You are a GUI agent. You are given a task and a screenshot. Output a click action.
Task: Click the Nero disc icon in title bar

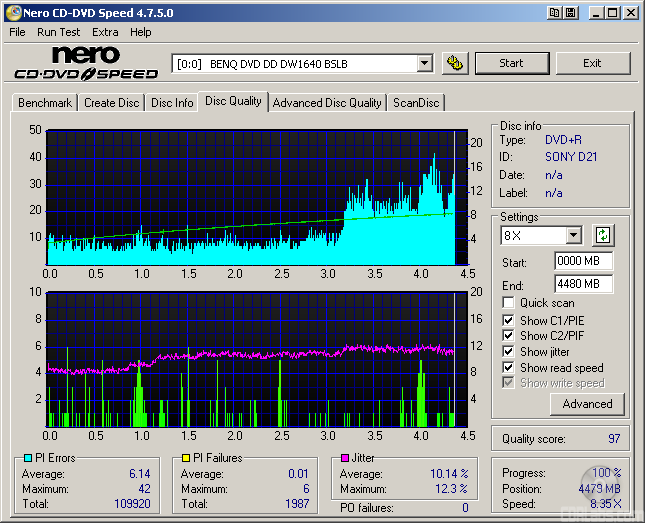(x=13, y=13)
